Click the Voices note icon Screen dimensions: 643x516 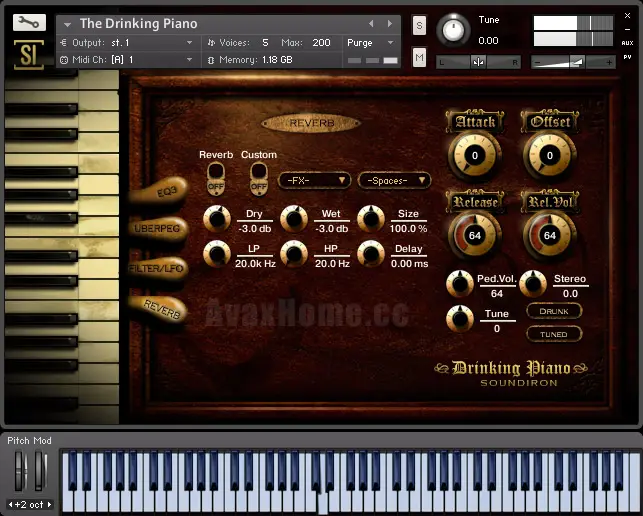(211, 43)
